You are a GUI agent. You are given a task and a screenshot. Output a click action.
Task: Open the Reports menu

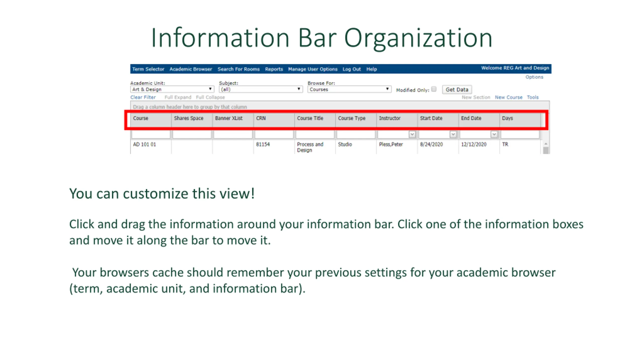coord(274,69)
